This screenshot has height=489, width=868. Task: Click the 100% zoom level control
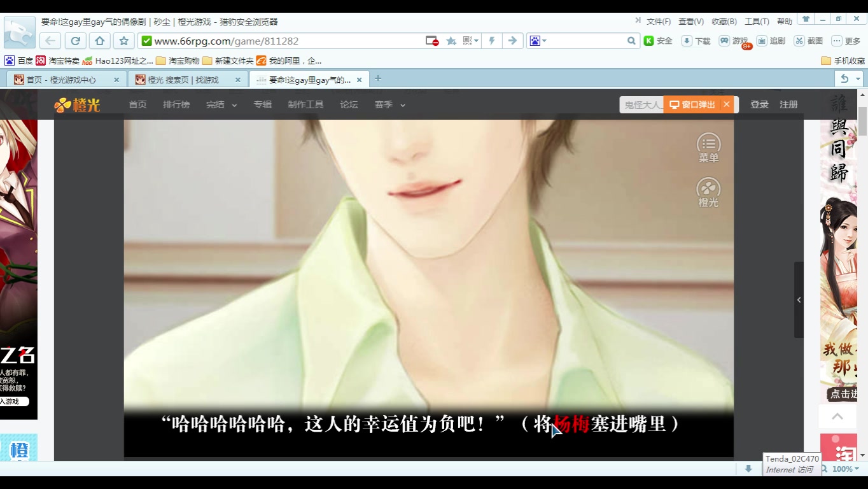[840, 469]
